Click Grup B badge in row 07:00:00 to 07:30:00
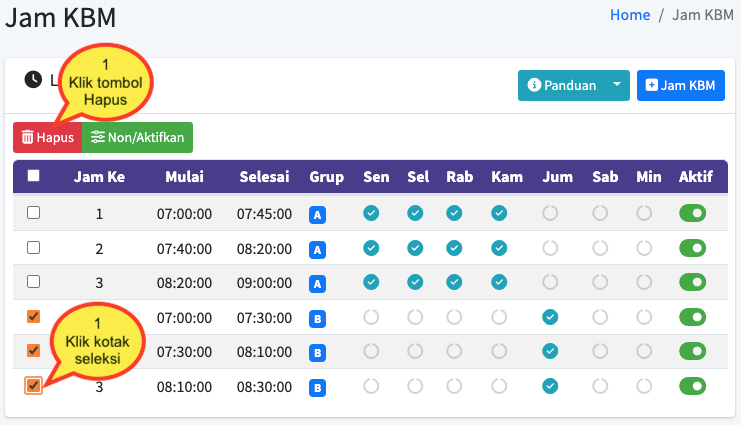 318,319
